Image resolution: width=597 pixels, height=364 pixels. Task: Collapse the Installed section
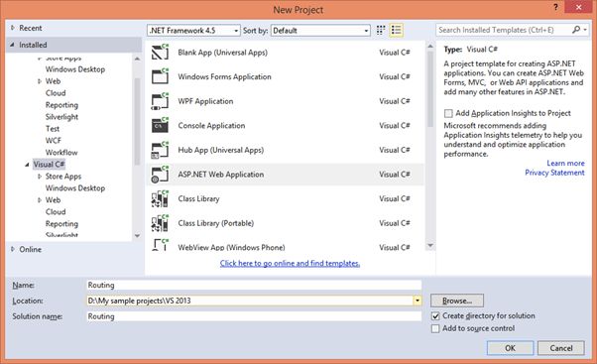[12, 45]
